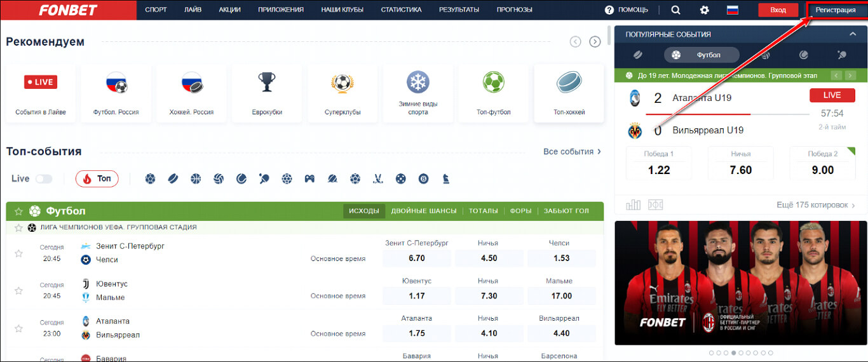Toggle the Live switch on
This screenshot has width=868, height=362.
click(44, 179)
